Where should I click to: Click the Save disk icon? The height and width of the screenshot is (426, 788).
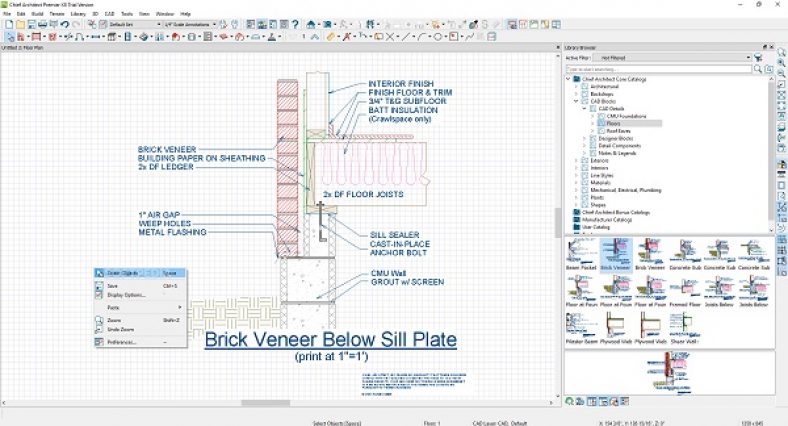click(31, 24)
